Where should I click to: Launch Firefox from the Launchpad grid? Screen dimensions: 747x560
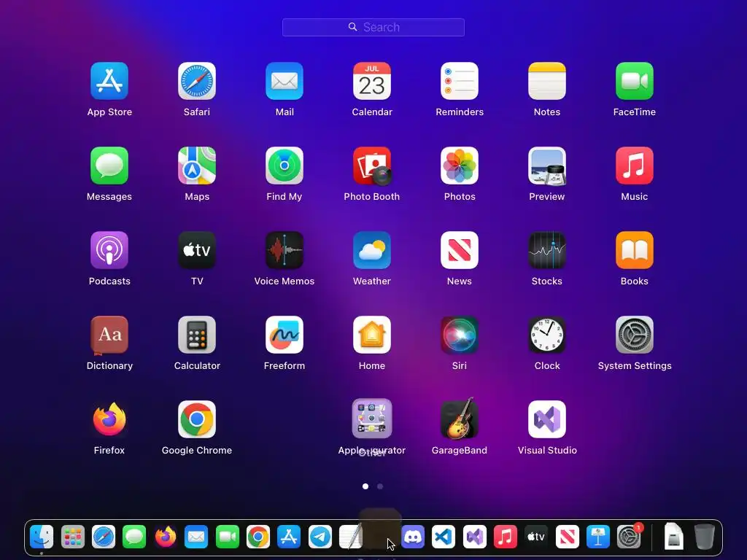click(109, 419)
